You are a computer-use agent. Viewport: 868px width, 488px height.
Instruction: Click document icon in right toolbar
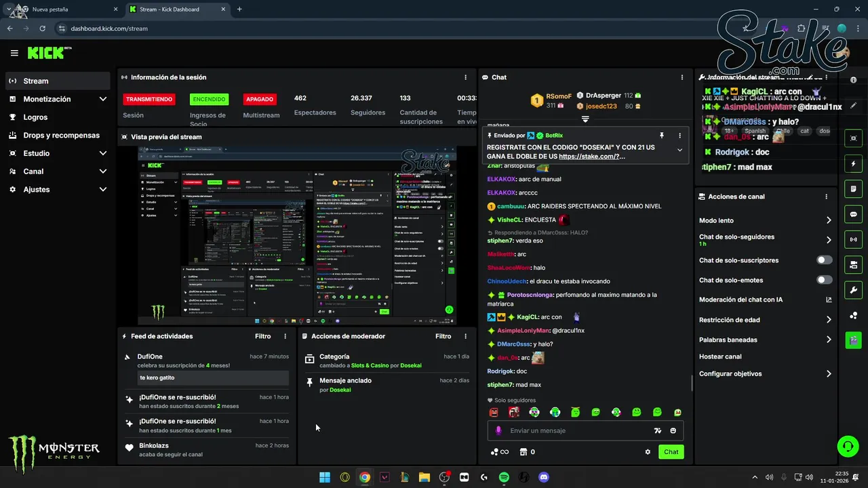tap(853, 189)
